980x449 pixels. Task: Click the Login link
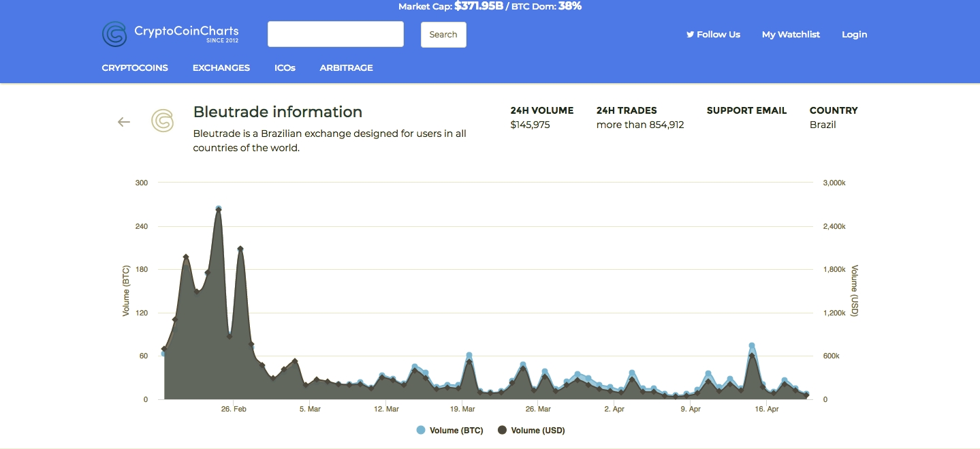tap(854, 34)
